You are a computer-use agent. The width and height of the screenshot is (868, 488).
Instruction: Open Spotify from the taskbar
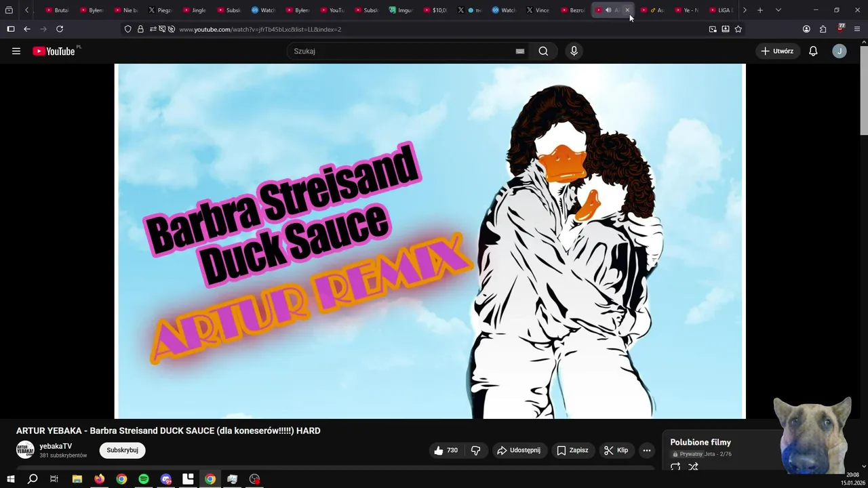[x=144, y=479]
